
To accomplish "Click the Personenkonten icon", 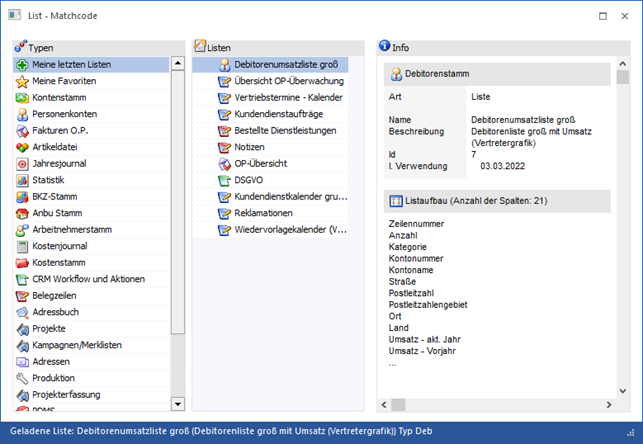I will pyautogui.click(x=22, y=114).
